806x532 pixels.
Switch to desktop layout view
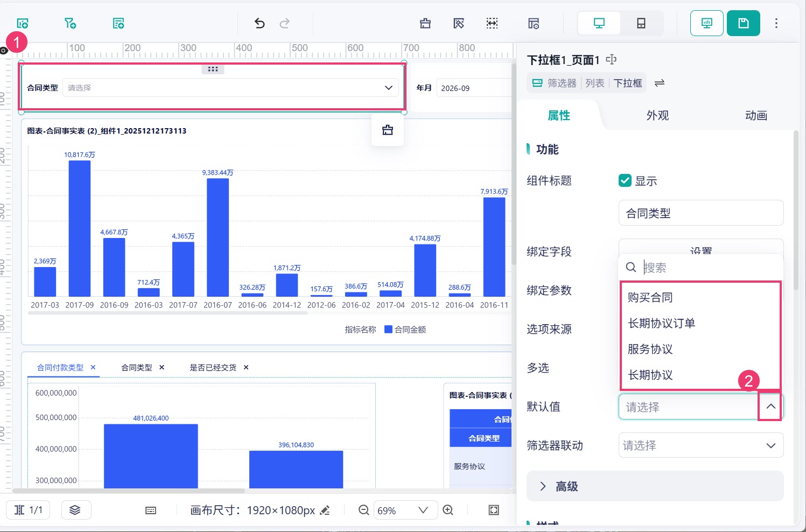[x=599, y=23]
